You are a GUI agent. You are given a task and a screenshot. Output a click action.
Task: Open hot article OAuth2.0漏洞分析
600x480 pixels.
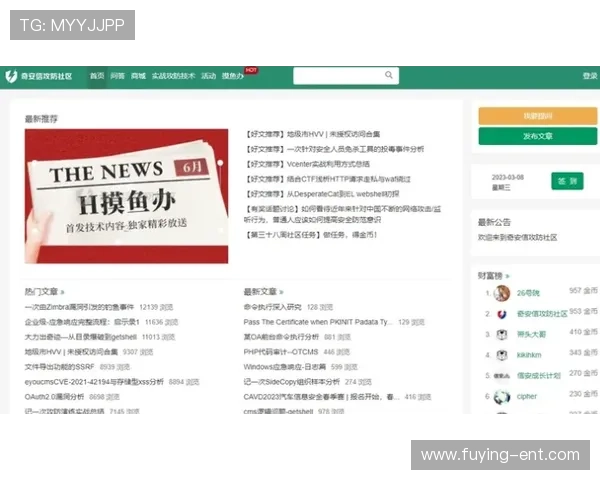pyautogui.click(x=54, y=397)
